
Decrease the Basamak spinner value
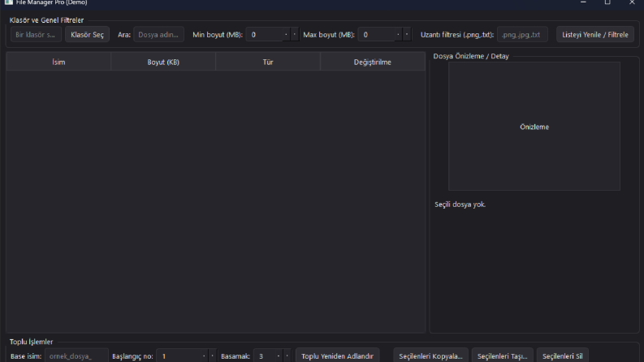(287, 356)
